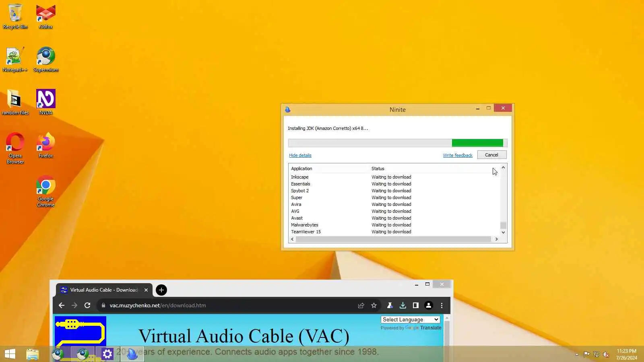The height and width of the screenshot is (362, 644).
Task: Select the NVDA desktop shortcut
Action: tap(45, 103)
